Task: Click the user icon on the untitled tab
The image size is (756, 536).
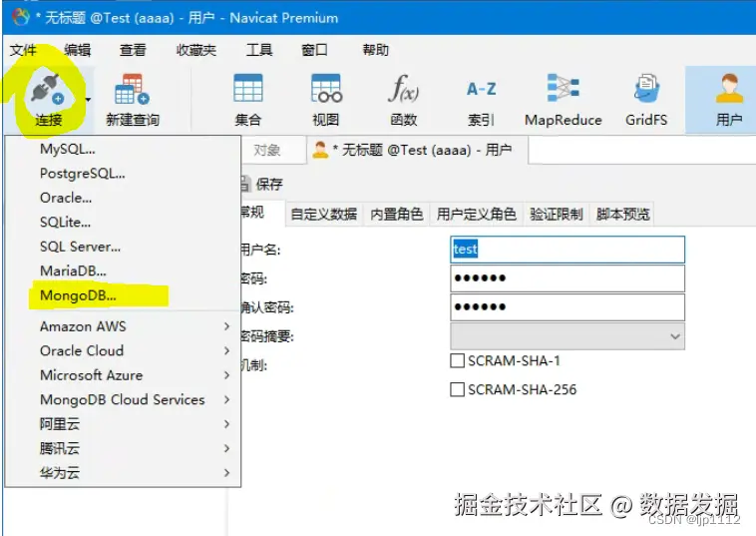Action: (x=320, y=150)
